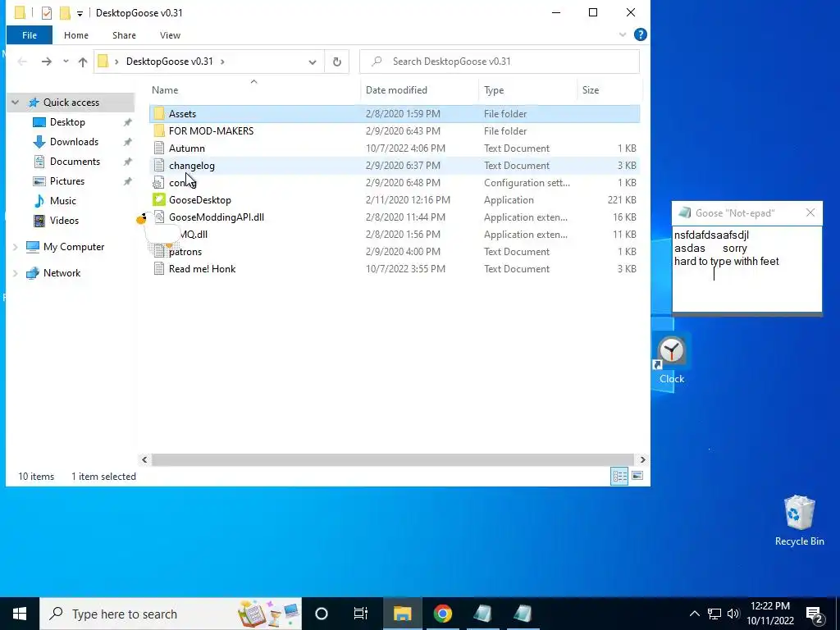Open the Share ribbon tab
Image resolution: width=840 pixels, height=630 pixels.
coord(124,35)
